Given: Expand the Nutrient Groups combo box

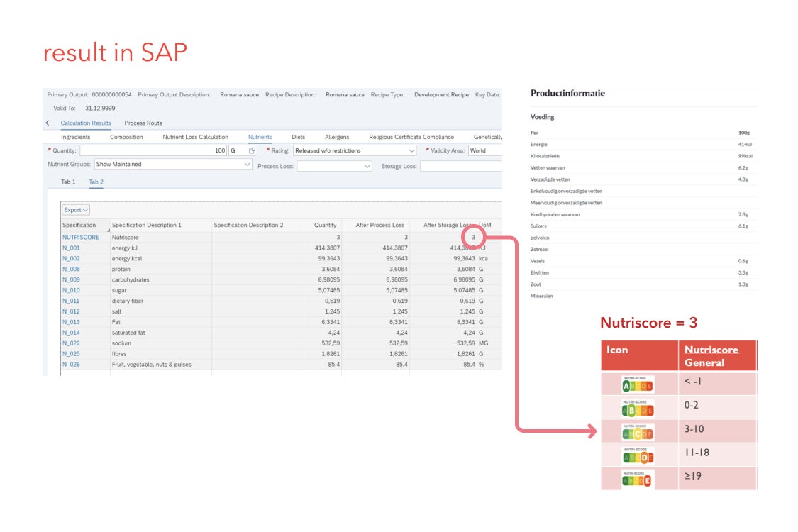Looking at the screenshot, I should pos(247,165).
